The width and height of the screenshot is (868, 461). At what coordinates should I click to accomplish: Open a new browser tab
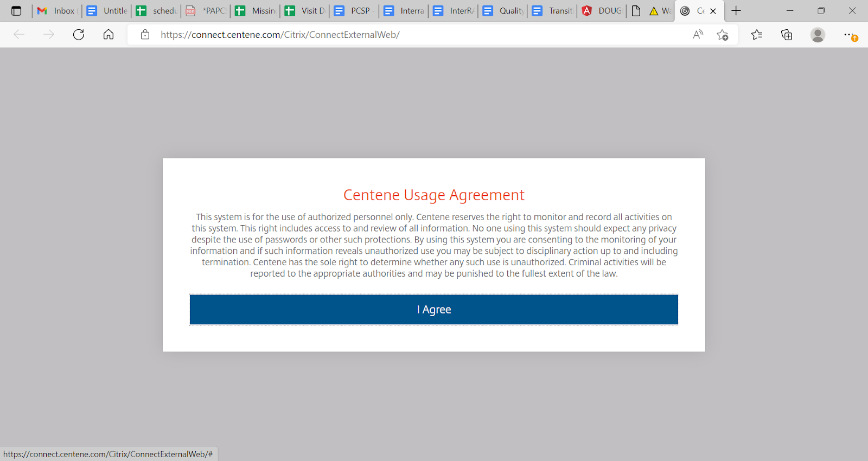coord(736,11)
